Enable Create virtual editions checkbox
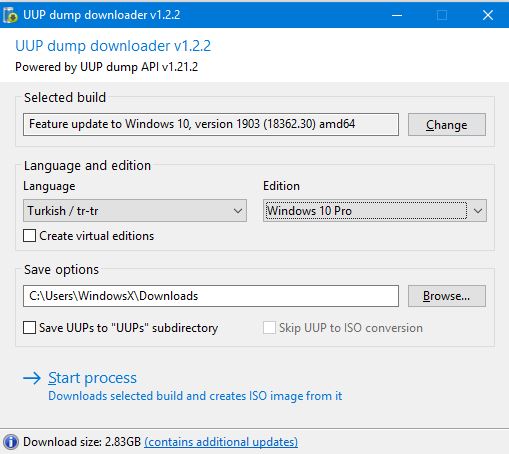The image size is (509, 454). (x=29, y=236)
